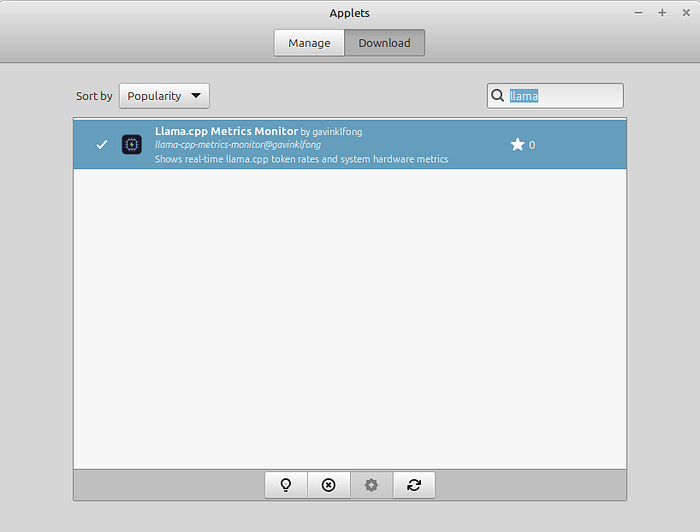Click the star count value 0
This screenshot has width=700, height=532.
tap(532, 145)
